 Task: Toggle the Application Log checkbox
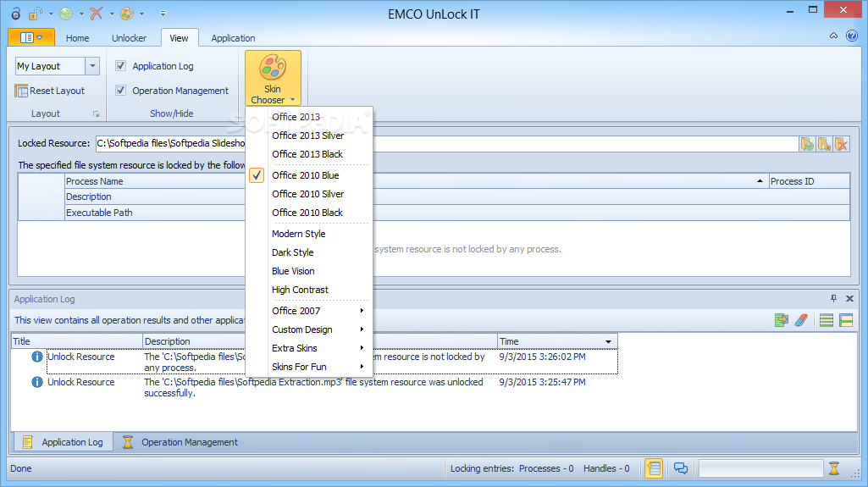click(121, 66)
